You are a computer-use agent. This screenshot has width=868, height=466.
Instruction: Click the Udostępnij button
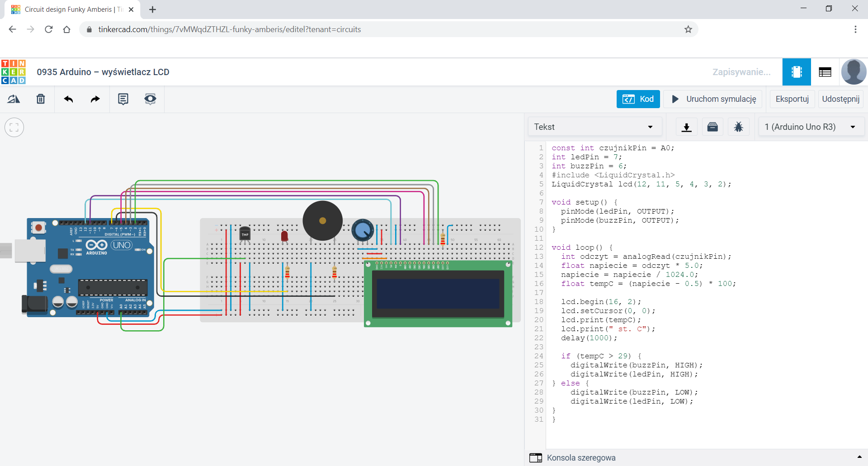coord(840,99)
